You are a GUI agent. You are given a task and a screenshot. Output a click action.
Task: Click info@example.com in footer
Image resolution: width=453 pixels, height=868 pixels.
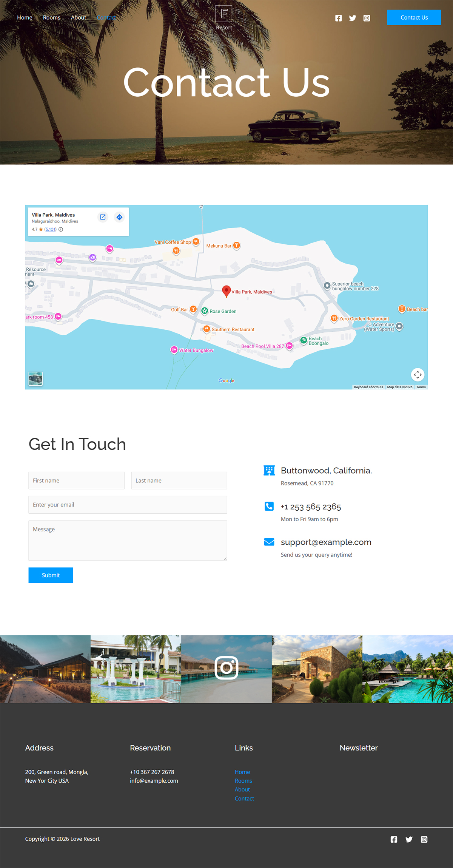(x=154, y=781)
